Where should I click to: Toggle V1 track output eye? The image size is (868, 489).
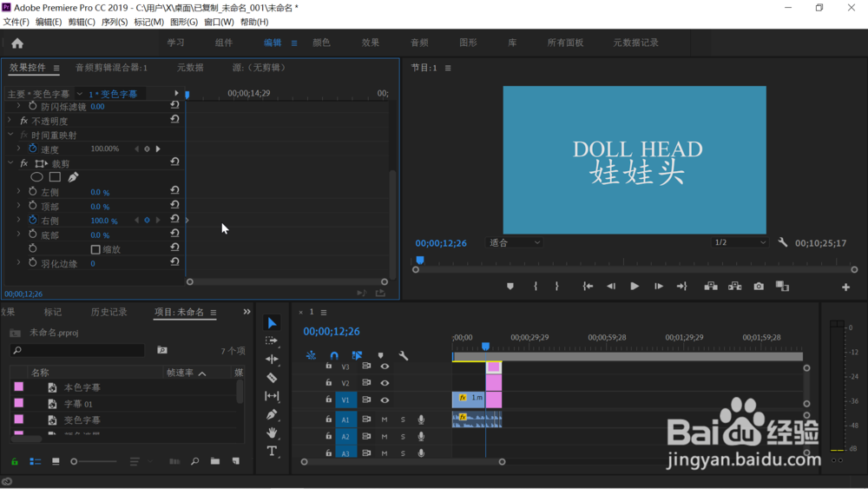click(x=385, y=400)
